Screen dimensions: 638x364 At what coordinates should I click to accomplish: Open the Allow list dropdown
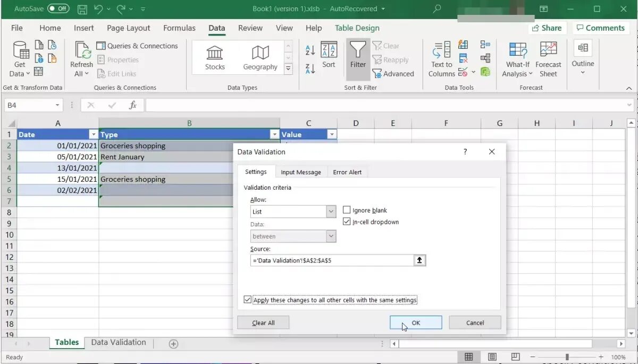(331, 211)
